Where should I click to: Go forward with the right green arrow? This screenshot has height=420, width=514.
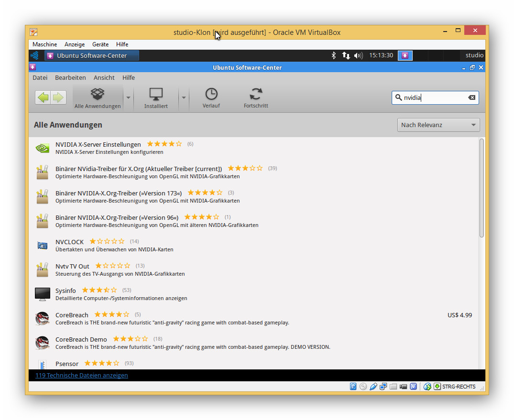(58, 97)
